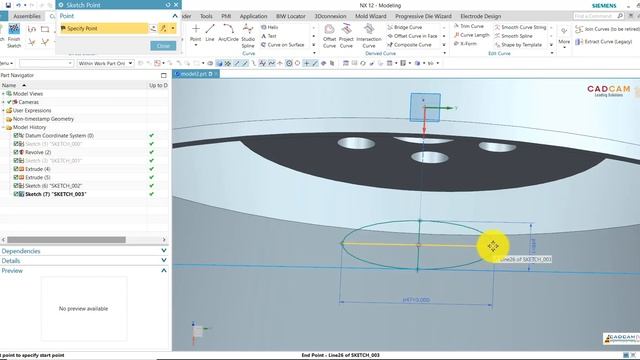Open snap point type dropdown arrow

pos(173,28)
